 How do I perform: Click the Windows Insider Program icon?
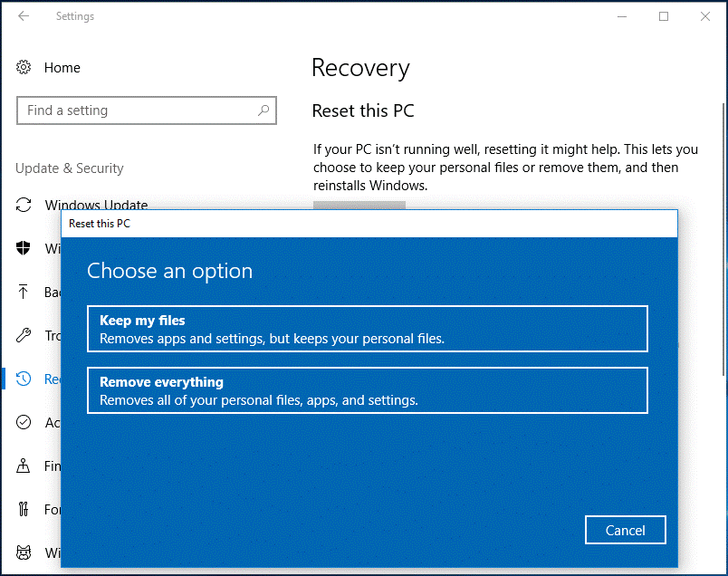[24, 552]
